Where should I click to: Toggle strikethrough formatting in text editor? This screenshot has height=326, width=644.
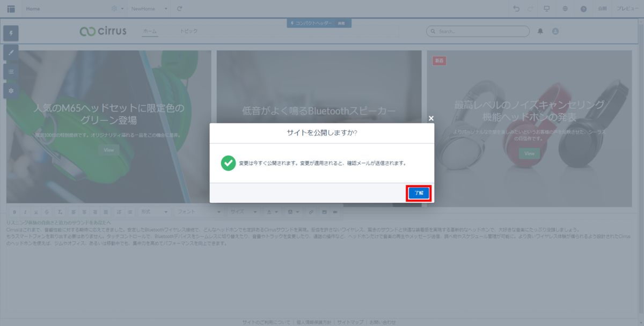(47, 212)
